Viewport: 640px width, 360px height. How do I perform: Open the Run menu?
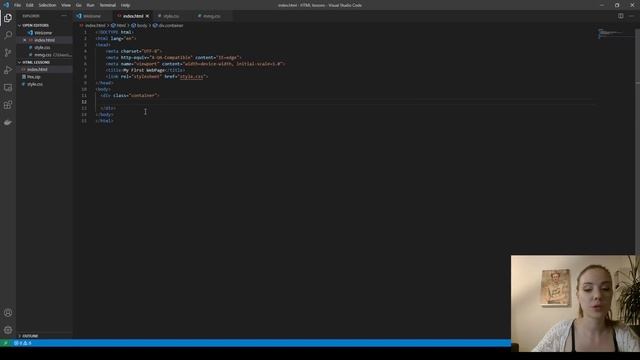pos(91,5)
